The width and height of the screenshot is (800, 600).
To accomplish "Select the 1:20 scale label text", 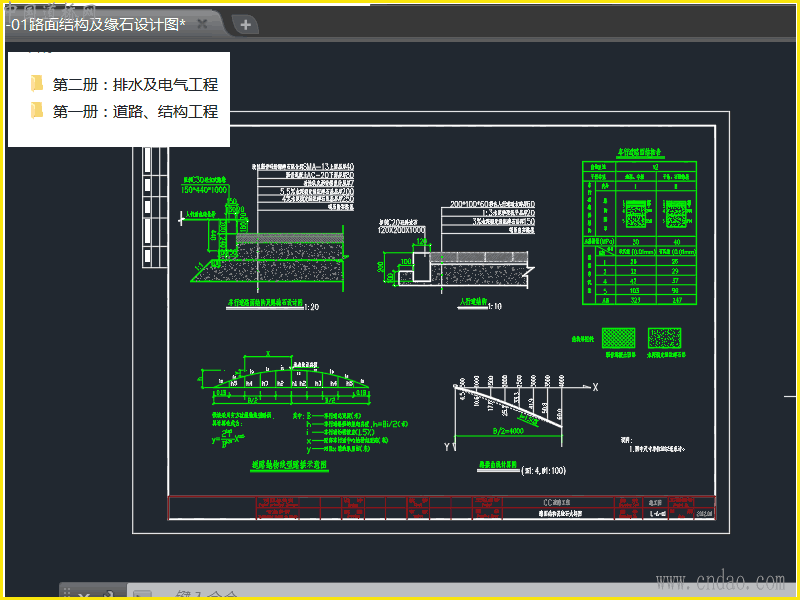I will pos(312,307).
